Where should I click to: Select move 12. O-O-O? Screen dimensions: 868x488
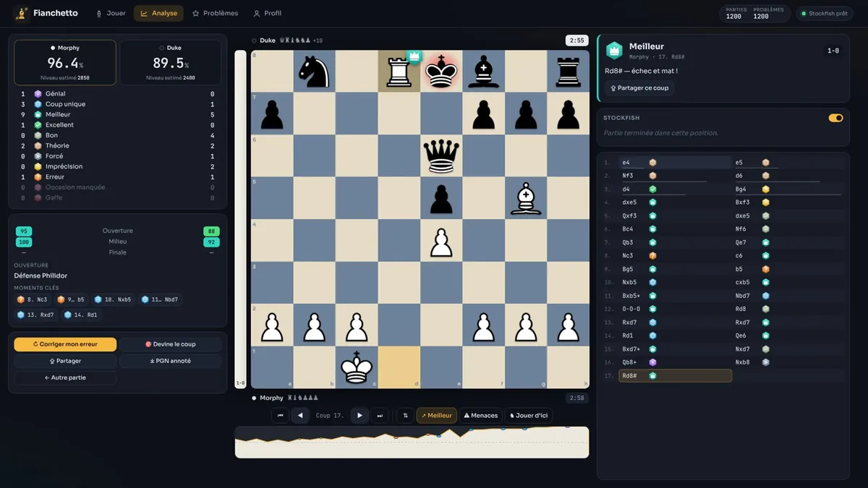(676, 309)
